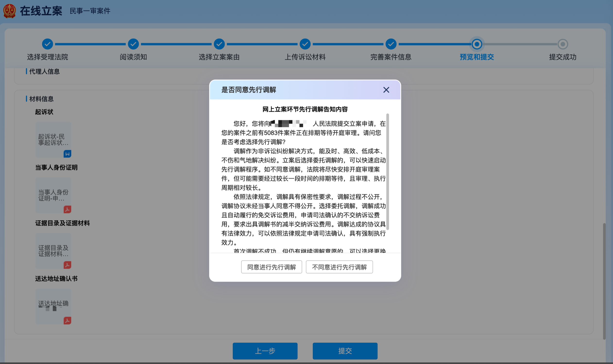Click the Word icon on 起诉状 file

[67, 154]
